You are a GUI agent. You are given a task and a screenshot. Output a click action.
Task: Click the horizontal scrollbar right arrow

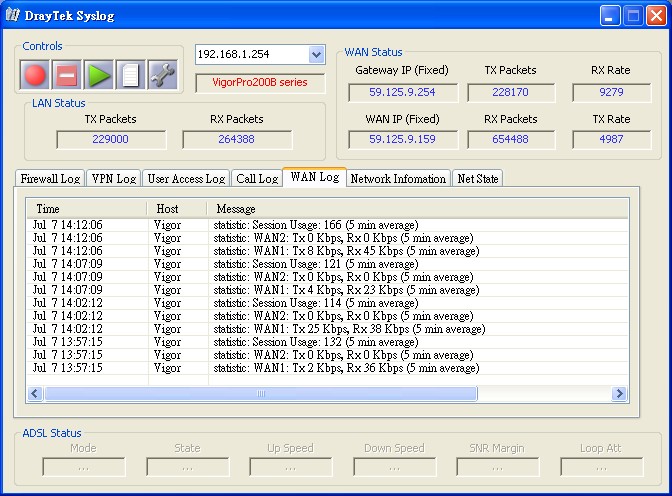619,393
